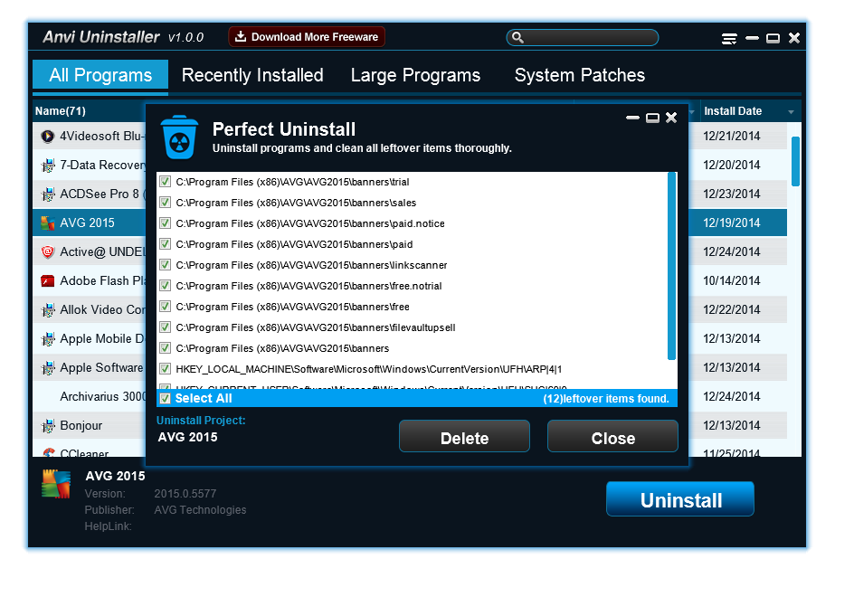
Task: Click the Download More Freeware button
Action: click(x=307, y=37)
